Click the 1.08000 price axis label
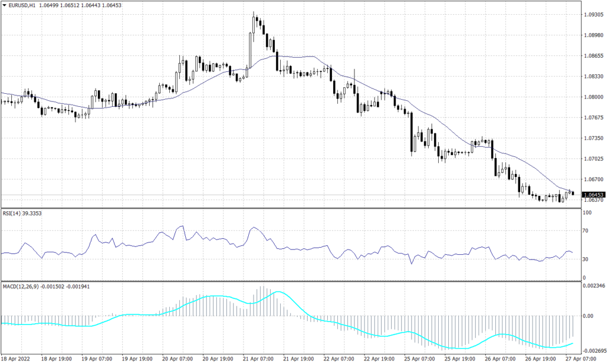608x364 pixels. click(x=593, y=97)
